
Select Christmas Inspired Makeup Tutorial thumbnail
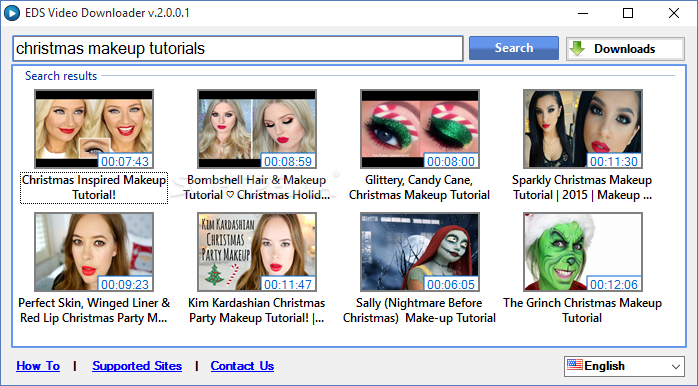tap(94, 129)
